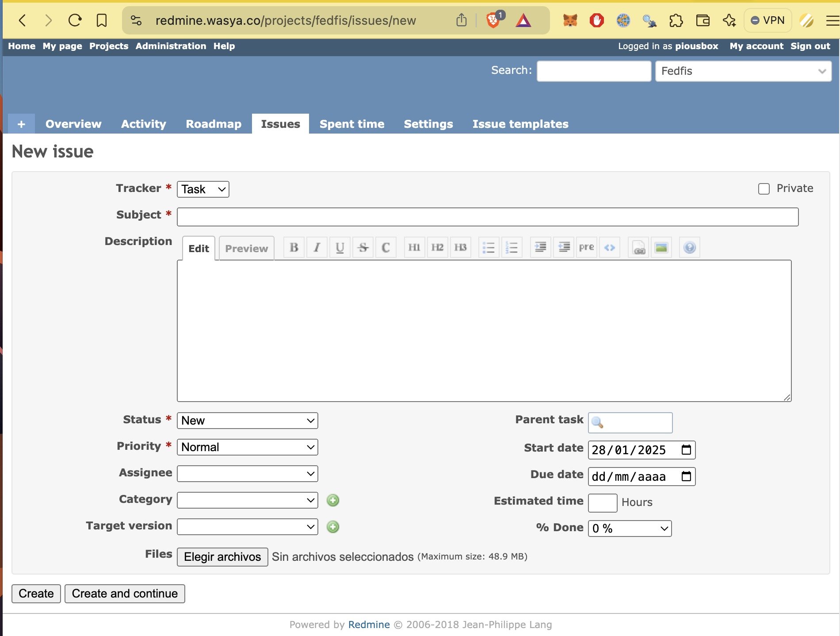This screenshot has height=636, width=840.
Task: Insert highlighted code block
Action: point(610,247)
